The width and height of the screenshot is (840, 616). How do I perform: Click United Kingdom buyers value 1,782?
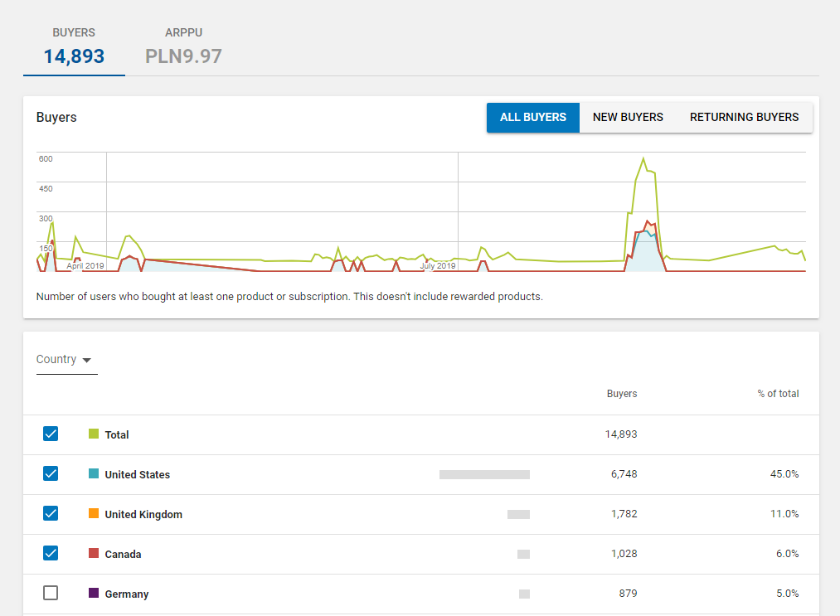tap(624, 514)
